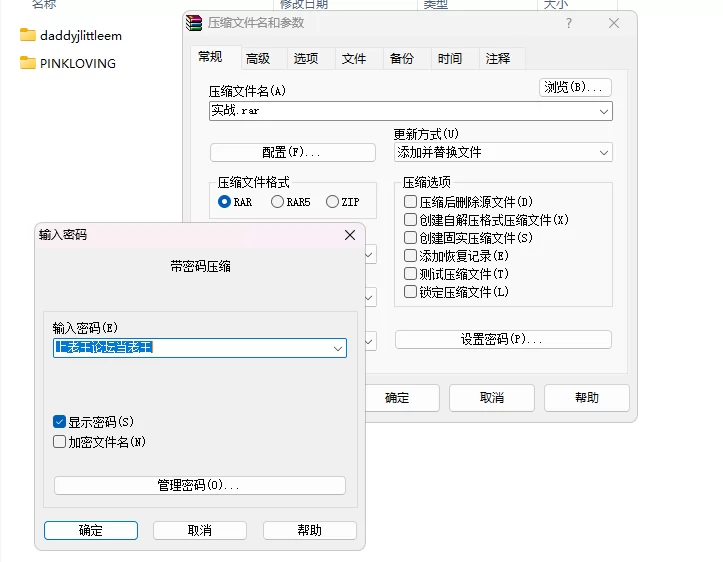The image size is (723, 562).
Task: Toggle the 显示密码 checkbox
Action: click(60, 422)
